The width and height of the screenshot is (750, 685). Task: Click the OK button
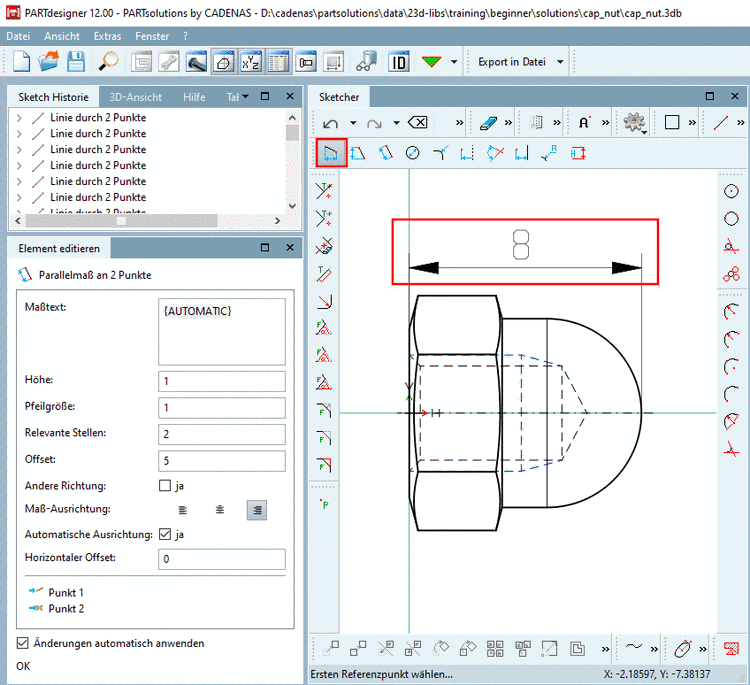click(x=23, y=665)
